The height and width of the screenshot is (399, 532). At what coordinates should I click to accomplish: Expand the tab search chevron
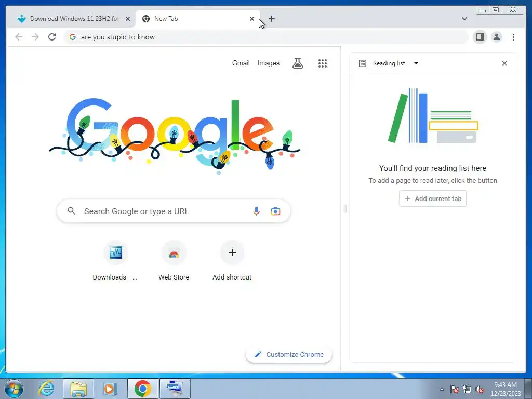coord(464,19)
